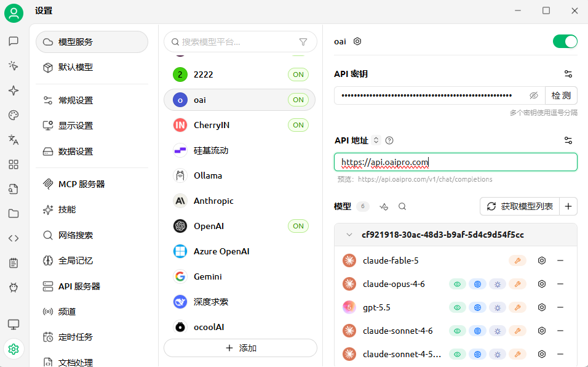Click the vision eye tag on claude-sonnet-4-6
Screen dimensions: 588x367
pos(458,331)
